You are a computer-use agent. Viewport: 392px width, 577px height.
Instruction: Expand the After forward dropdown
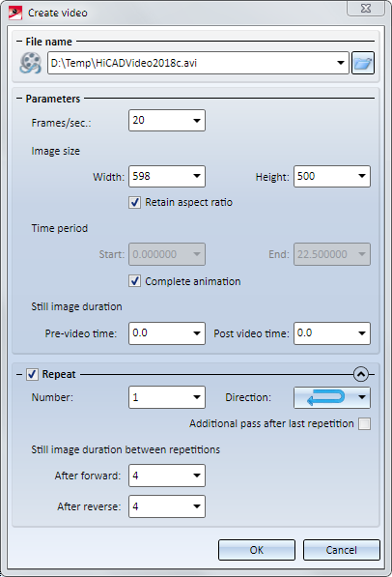pos(197,476)
